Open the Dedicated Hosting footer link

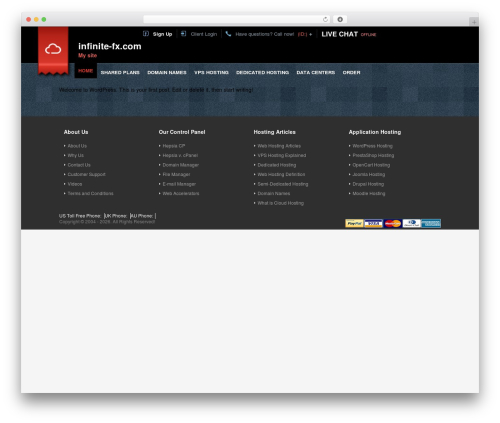(x=277, y=165)
